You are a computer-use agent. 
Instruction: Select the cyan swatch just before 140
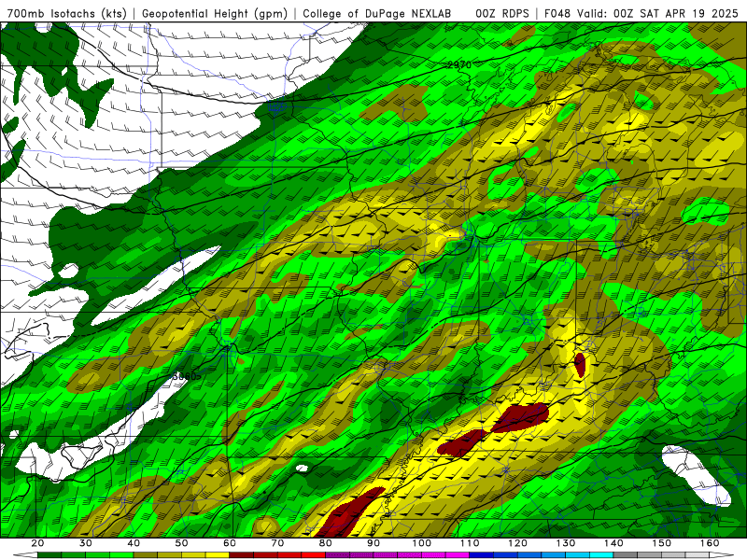[601, 555]
